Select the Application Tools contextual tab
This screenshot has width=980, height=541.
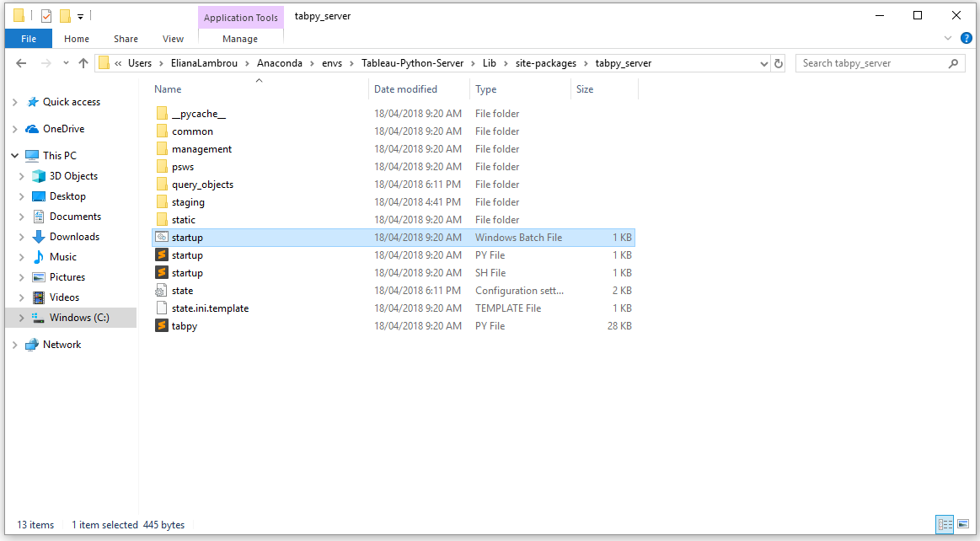241,18
